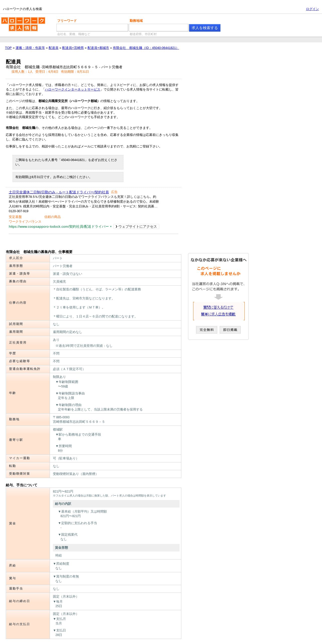Screen dimensions: 322x644
Task: Open the 土日完全週休二日制 ad headline link
Action: tap(59, 192)
